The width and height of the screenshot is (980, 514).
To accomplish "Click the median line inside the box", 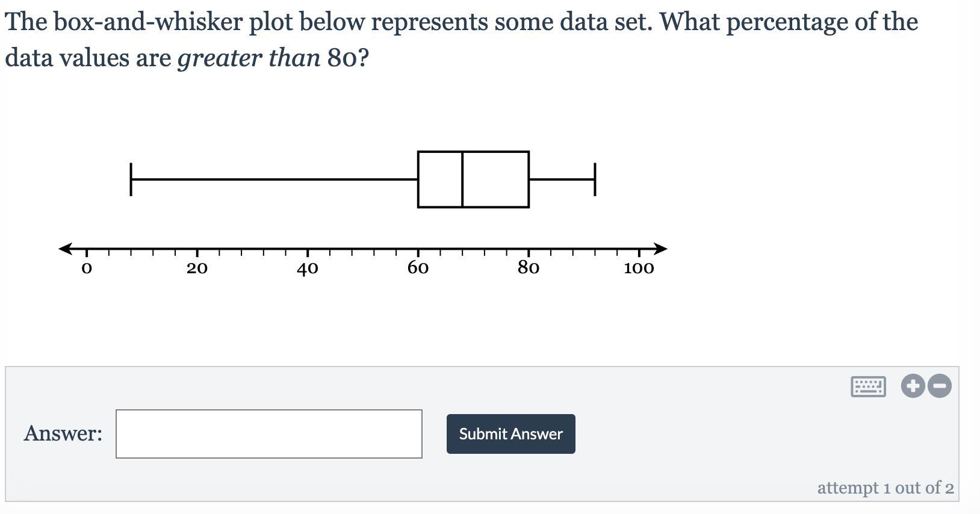I will [462, 179].
